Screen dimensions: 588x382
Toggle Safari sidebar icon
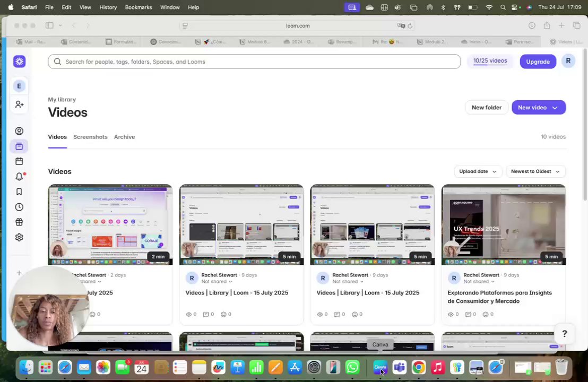point(49,25)
